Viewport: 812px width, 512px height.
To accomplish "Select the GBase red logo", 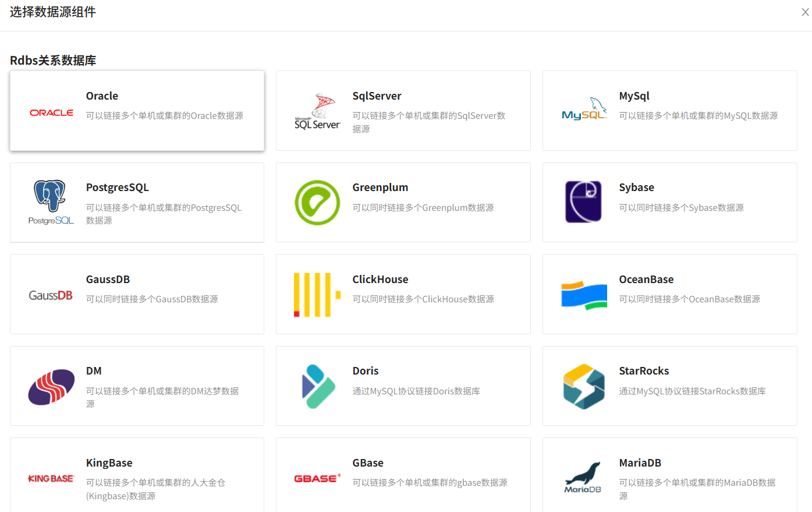I will (318, 478).
